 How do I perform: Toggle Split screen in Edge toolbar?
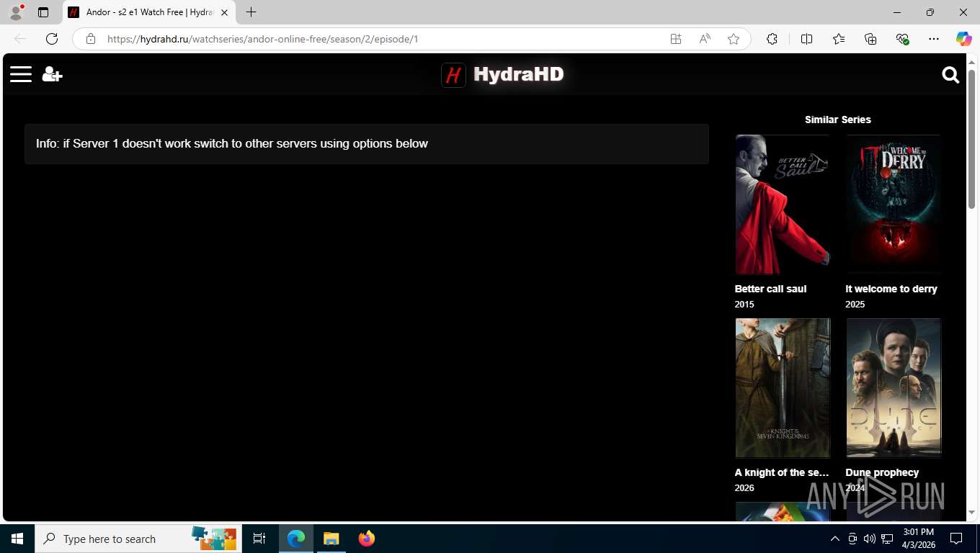[806, 39]
